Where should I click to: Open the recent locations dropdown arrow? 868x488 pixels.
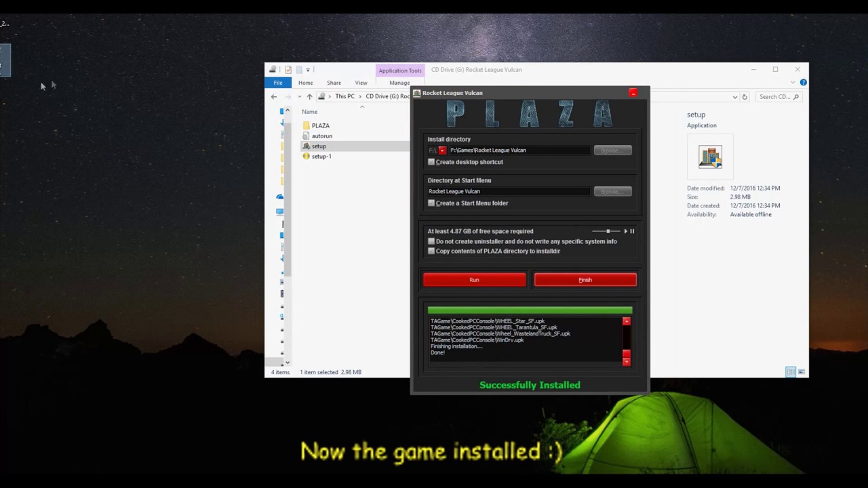[298, 97]
